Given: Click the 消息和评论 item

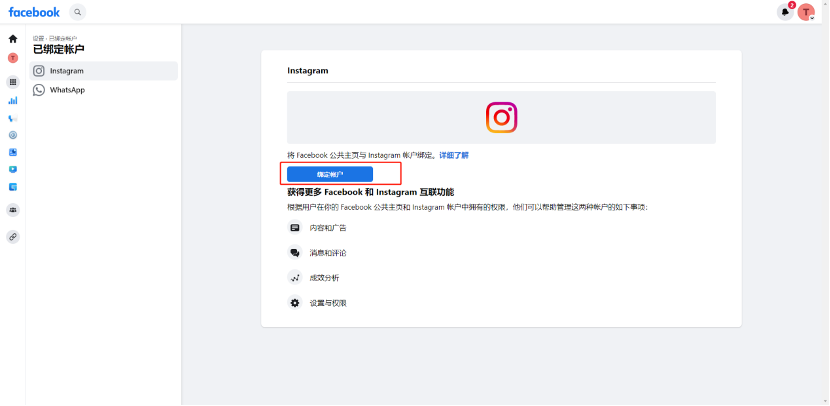Looking at the screenshot, I should tap(327, 253).
